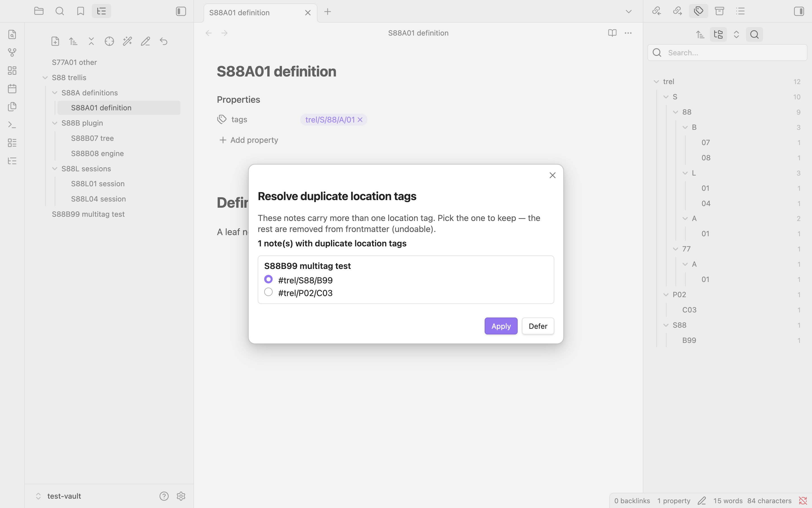Click the Defer button in dialog

[538, 326]
